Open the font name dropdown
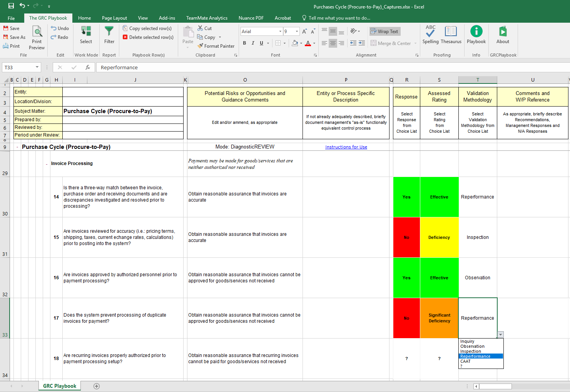This screenshot has width=570, height=392. (280, 32)
